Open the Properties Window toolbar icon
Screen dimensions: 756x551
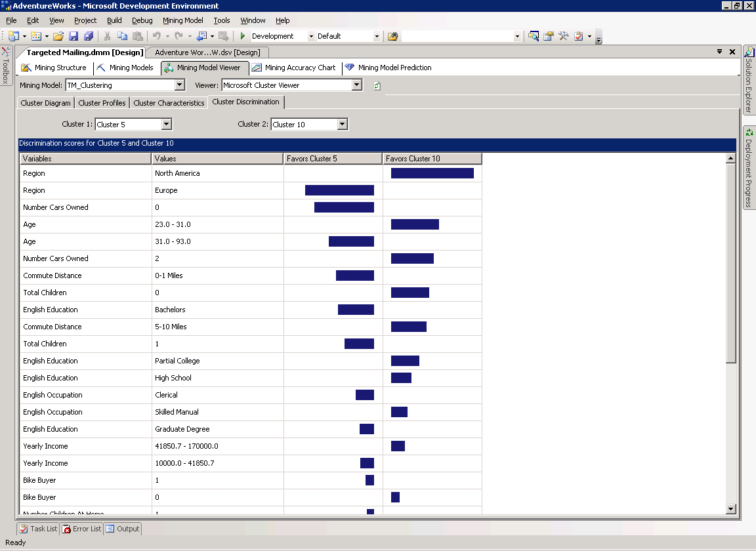point(548,36)
